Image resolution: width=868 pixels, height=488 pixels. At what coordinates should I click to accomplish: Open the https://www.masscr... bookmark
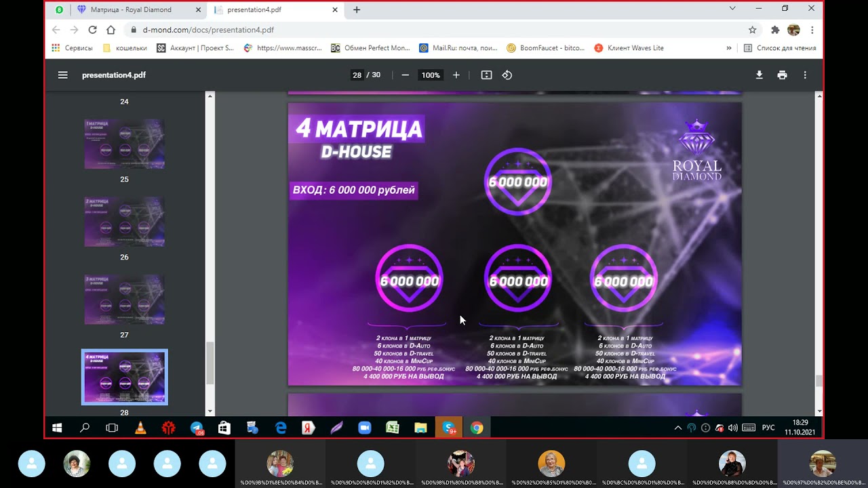click(282, 48)
